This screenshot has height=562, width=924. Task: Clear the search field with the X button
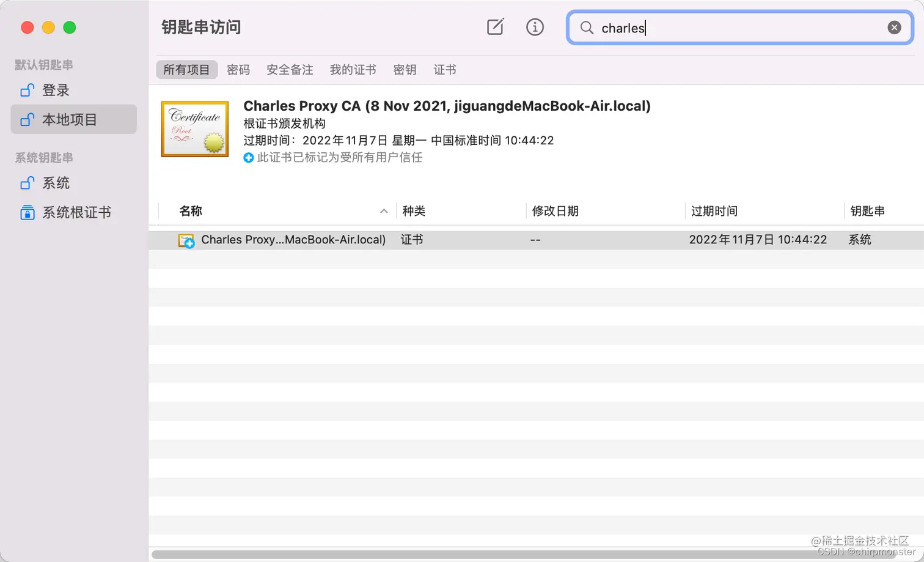894,28
